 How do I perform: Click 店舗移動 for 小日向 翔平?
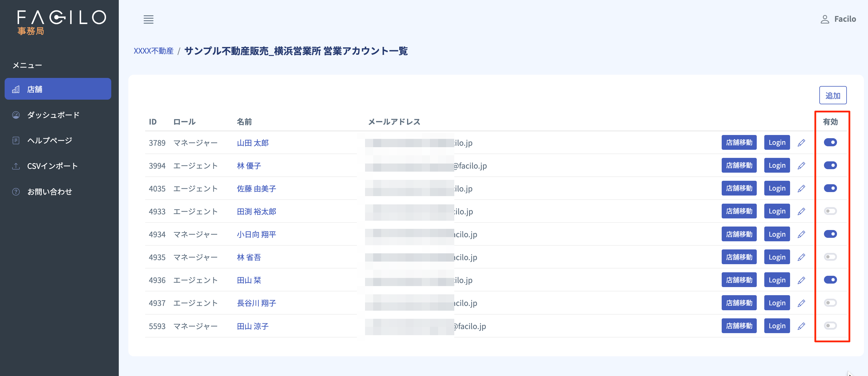point(739,234)
